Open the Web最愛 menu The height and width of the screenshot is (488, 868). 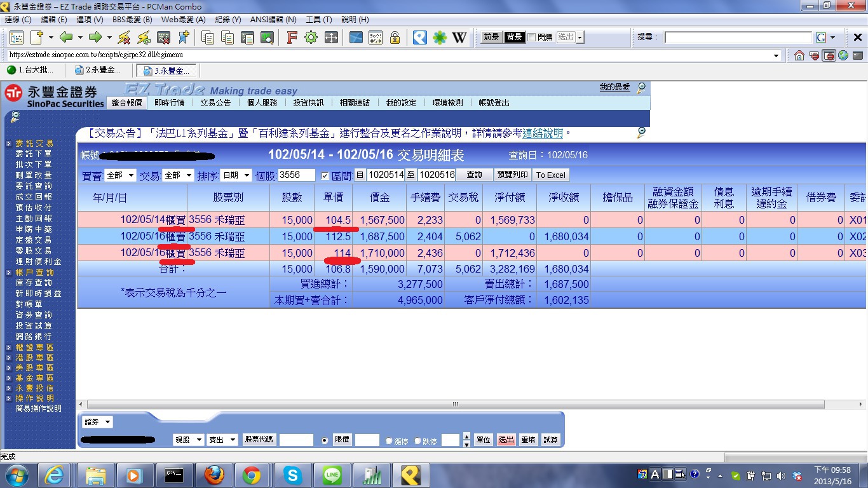[x=183, y=20]
